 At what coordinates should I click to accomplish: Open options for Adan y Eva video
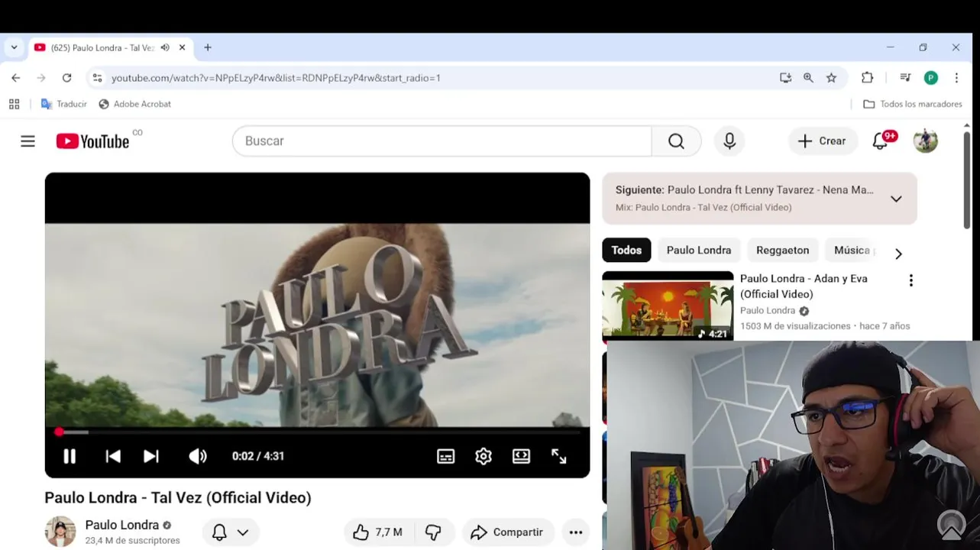point(910,280)
